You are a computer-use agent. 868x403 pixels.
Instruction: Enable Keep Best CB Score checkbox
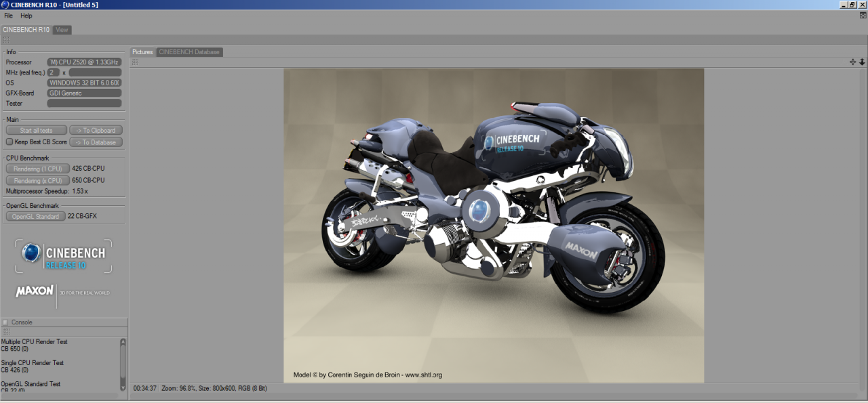coord(9,142)
